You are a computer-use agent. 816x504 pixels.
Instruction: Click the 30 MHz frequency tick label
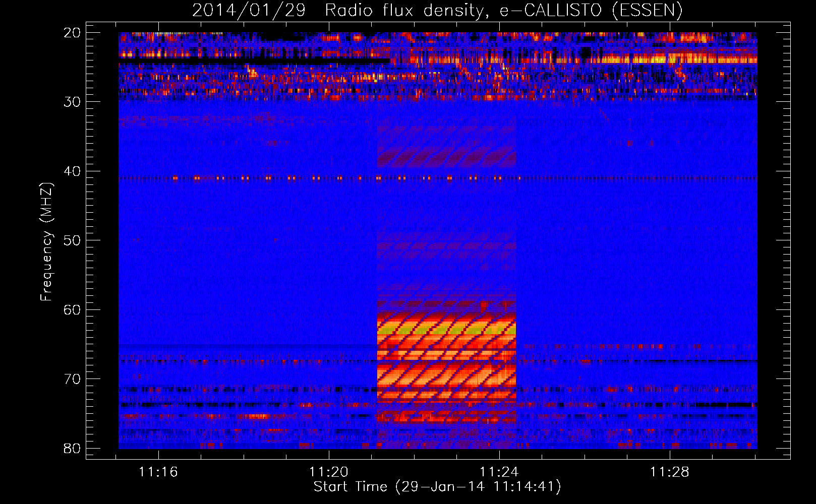(72, 102)
